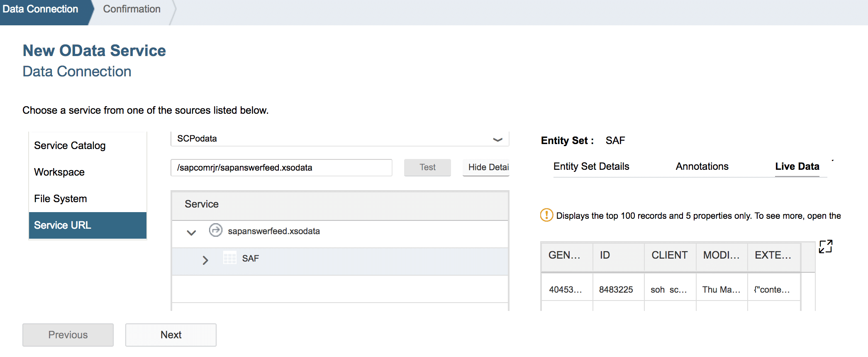Click the SAF entity set table icon
This screenshot has width=868, height=357.
[229, 258]
